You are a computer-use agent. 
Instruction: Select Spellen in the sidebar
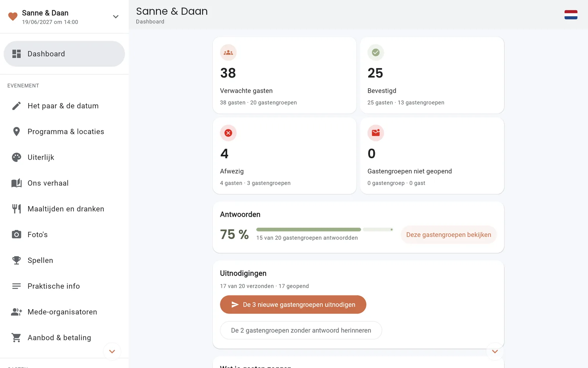click(x=64, y=261)
